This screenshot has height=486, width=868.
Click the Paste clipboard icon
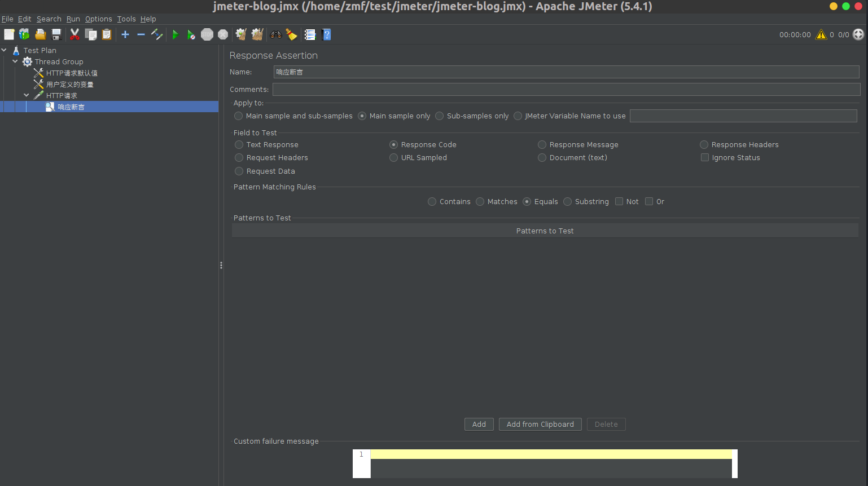click(107, 34)
